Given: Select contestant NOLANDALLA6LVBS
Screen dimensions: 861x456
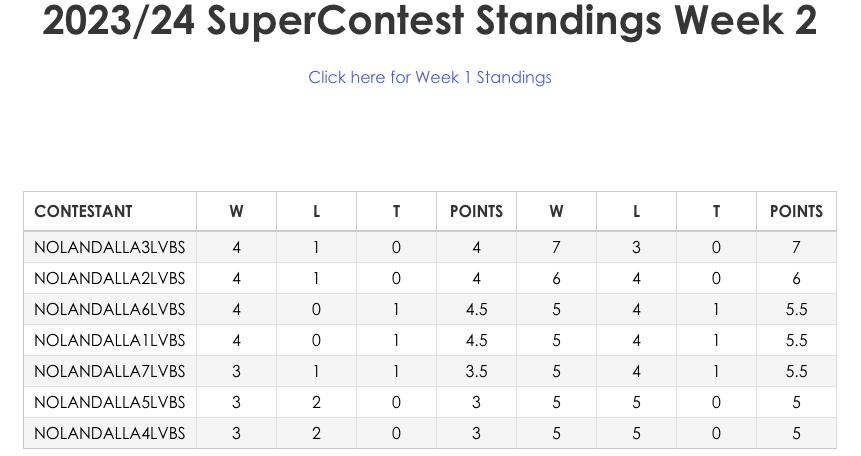Looking at the screenshot, I should pos(109,309).
